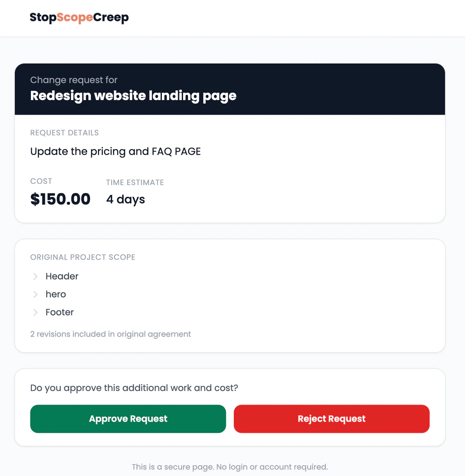Click the 2 revisions included text
465x476 pixels.
(110, 334)
